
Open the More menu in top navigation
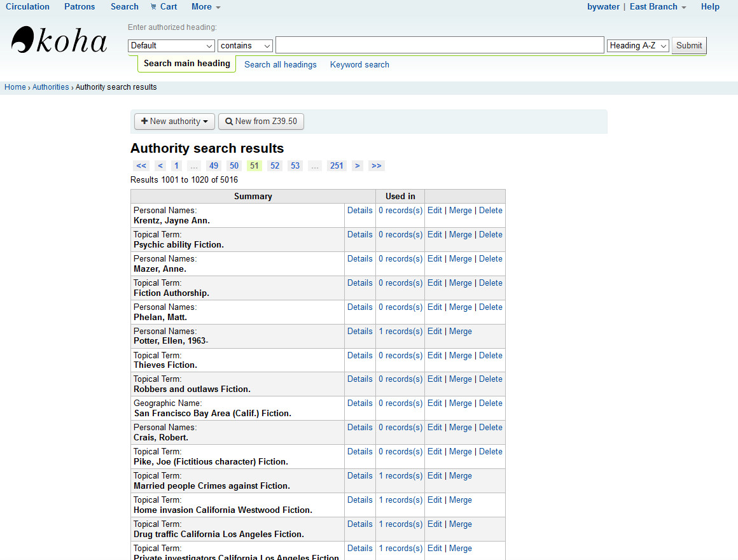(x=205, y=7)
